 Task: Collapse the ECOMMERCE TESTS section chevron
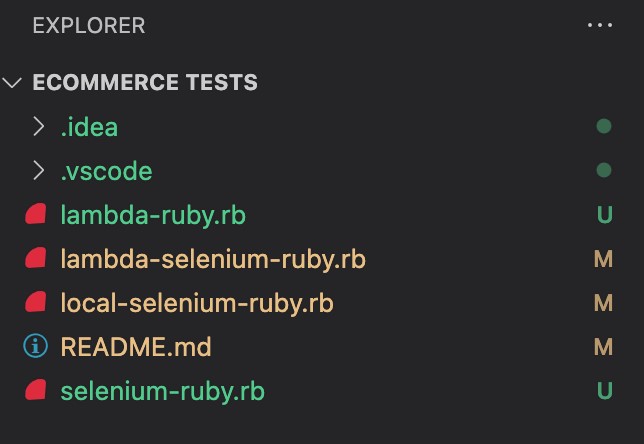14,83
